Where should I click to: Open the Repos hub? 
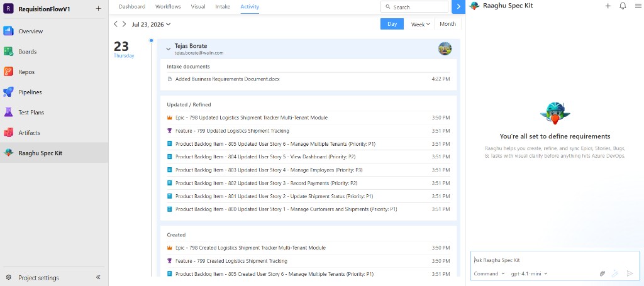(x=54, y=72)
